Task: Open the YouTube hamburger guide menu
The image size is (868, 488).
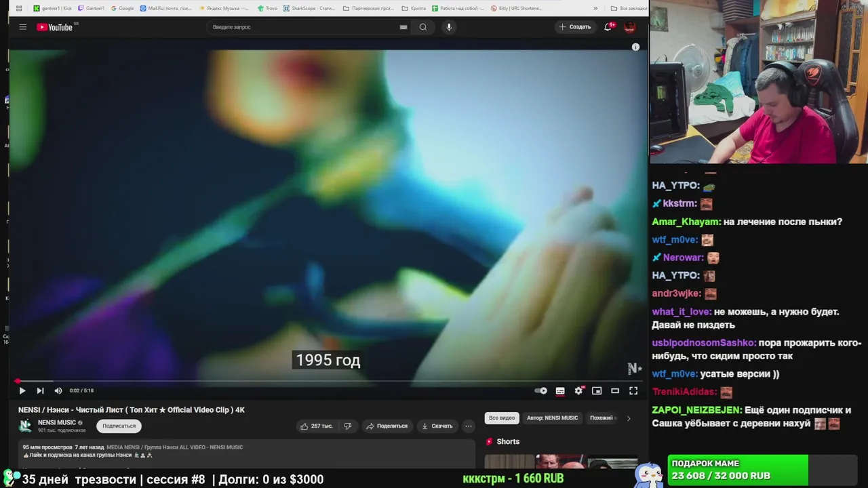Action: (x=22, y=27)
